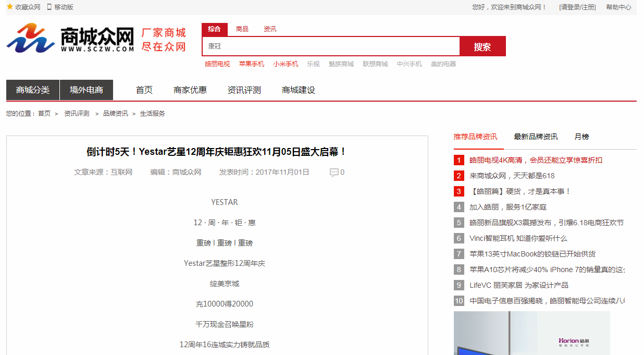The height and width of the screenshot is (355, 644).
Task: Open 商城建设 navigation item
Action: 299,90
